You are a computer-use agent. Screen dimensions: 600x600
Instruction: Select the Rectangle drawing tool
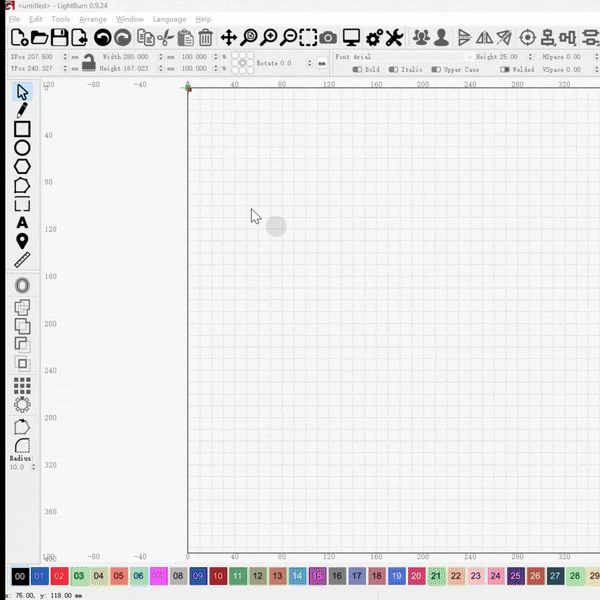(x=22, y=129)
